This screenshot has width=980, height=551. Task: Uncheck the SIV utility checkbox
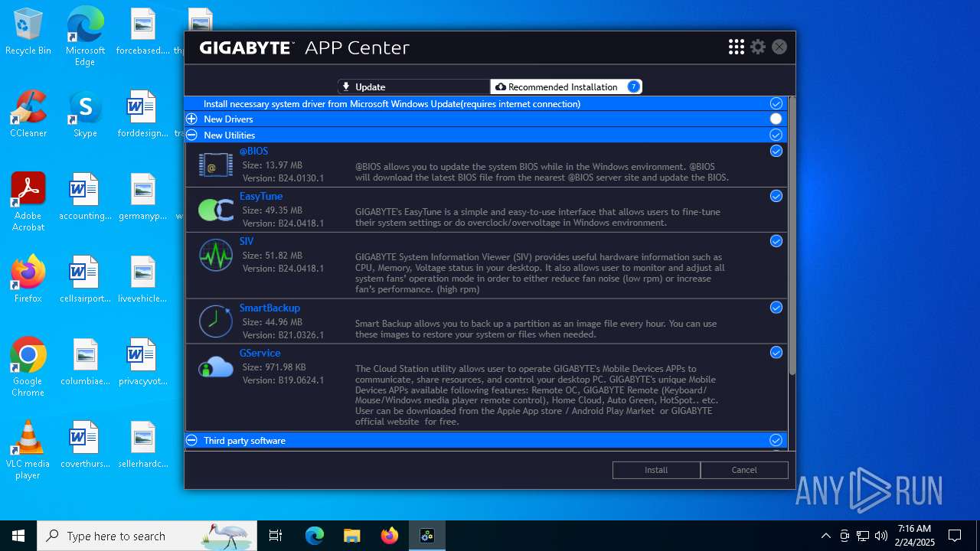tap(776, 241)
